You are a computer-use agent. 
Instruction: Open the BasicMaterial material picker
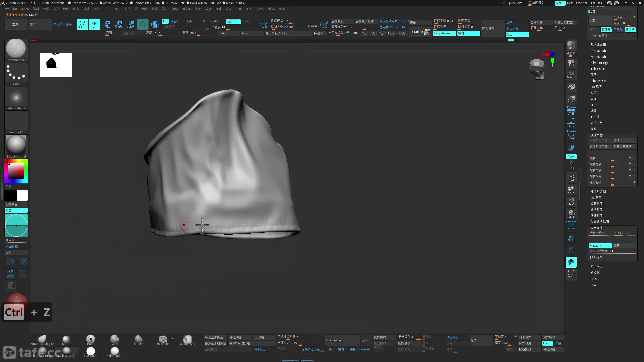click(16, 147)
